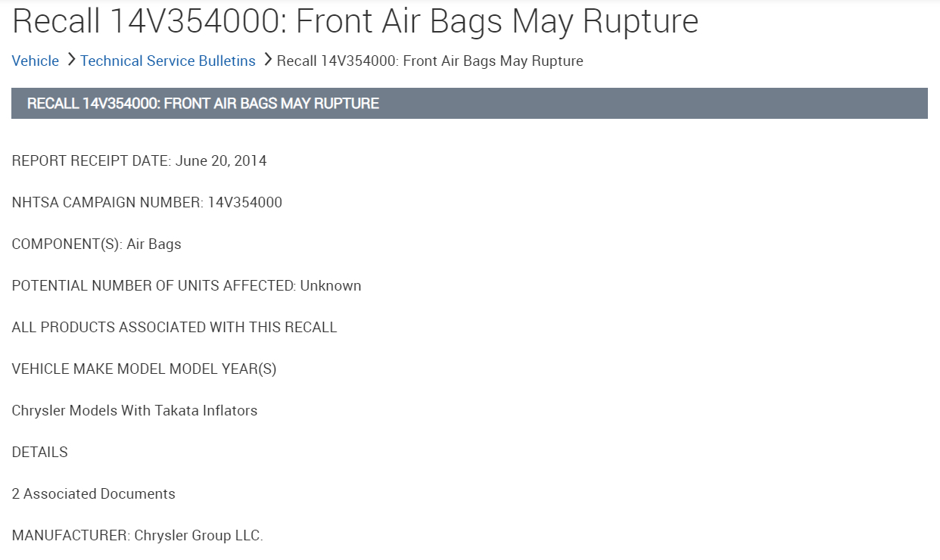Image resolution: width=940 pixels, height=560 pixels.
Task: Open the Technical Service Bulletins breadcrumb link
Action: click(x=168, y=61)
